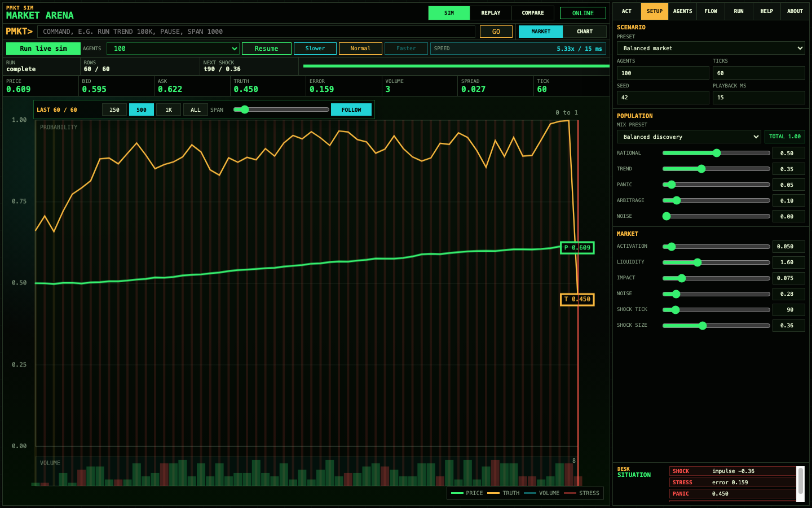Open the mix preset dropdown Balanced discovery
This screenshot has height=508, width=812.
click(689, 137)
